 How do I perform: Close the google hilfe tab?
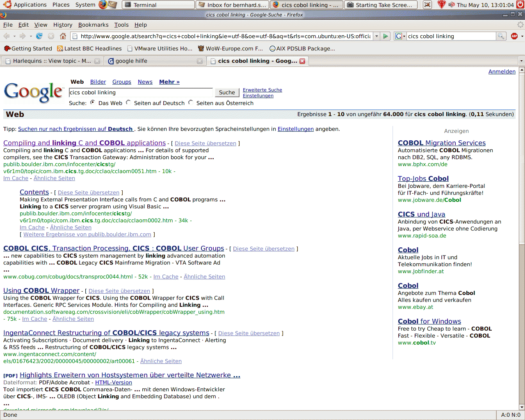200,61
